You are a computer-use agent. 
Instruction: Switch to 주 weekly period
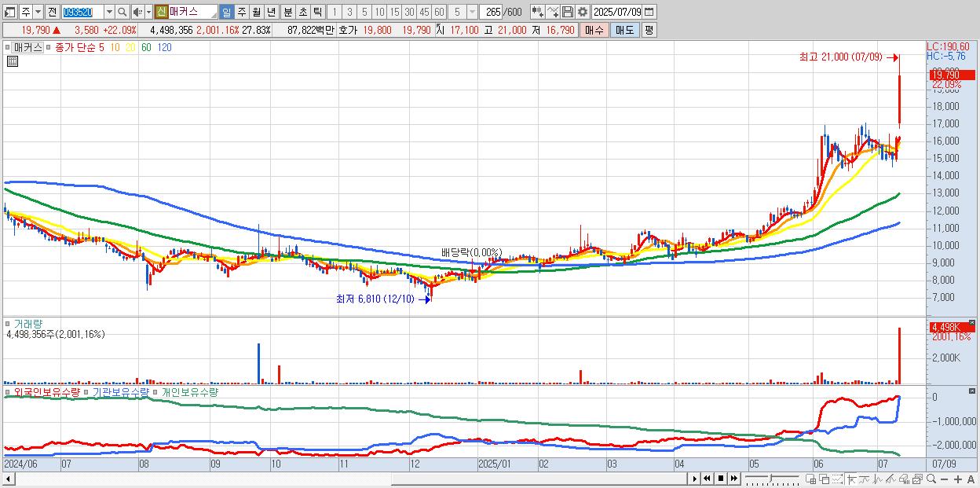[x=241, y=12]
